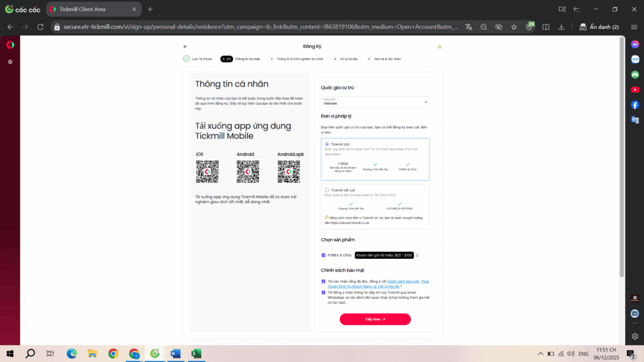Click the page vertical scrollbar
This screenshot has height=362, width=644.
[x=622, y=158]
